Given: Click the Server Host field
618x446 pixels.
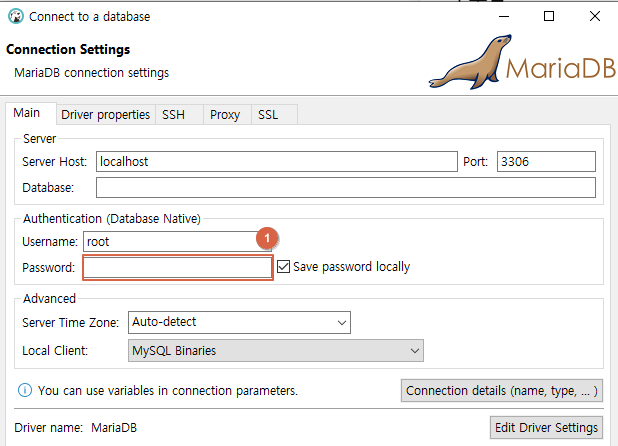Looking at the screenshot, I should pos(277,162).
